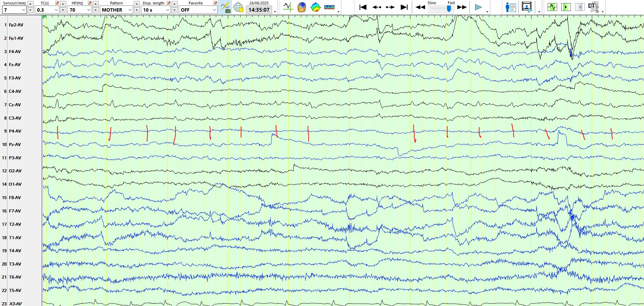
Task: Open the Pattern dropdown showing MOTHER
Action: click(x=117, y=10)
